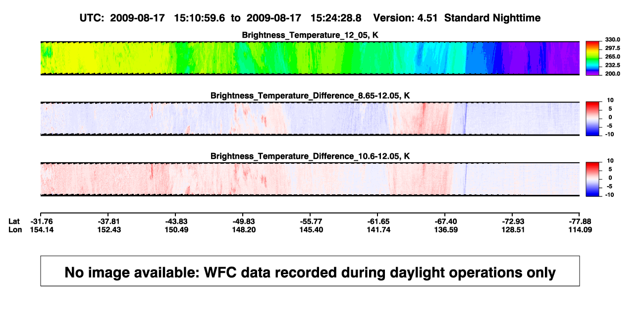The image size is (644, 330).
Task: Select the 8.65-12.05 difference red-blue color bar
Action: tap(593, 119)
